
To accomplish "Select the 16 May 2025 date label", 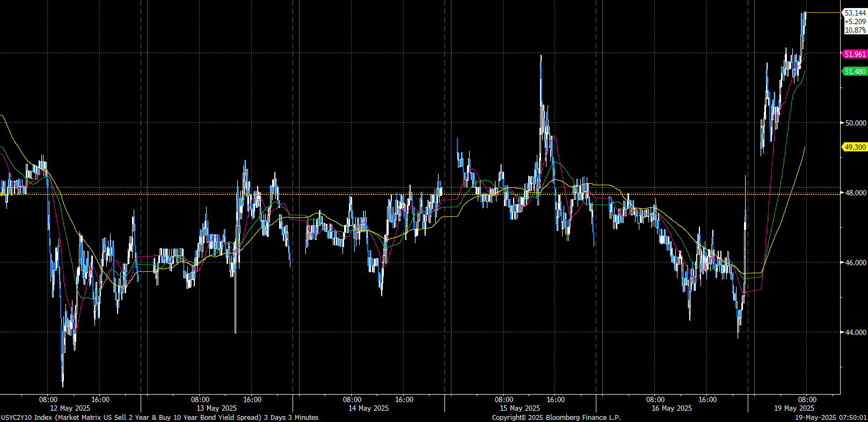I will click(672, 409).
